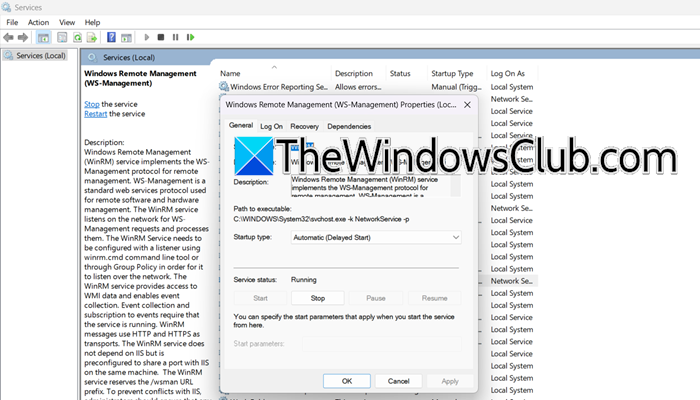Open Help with the blue question mark icon

[x=111, y=38]
